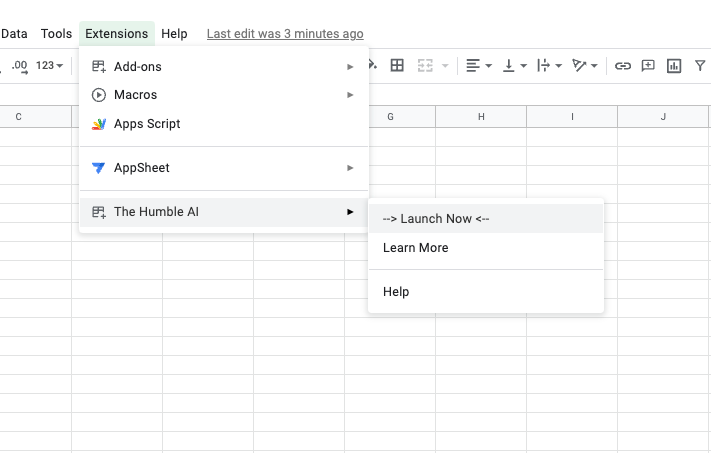
Task: Click the Create a filter icon
Action: tap(700, 66)
